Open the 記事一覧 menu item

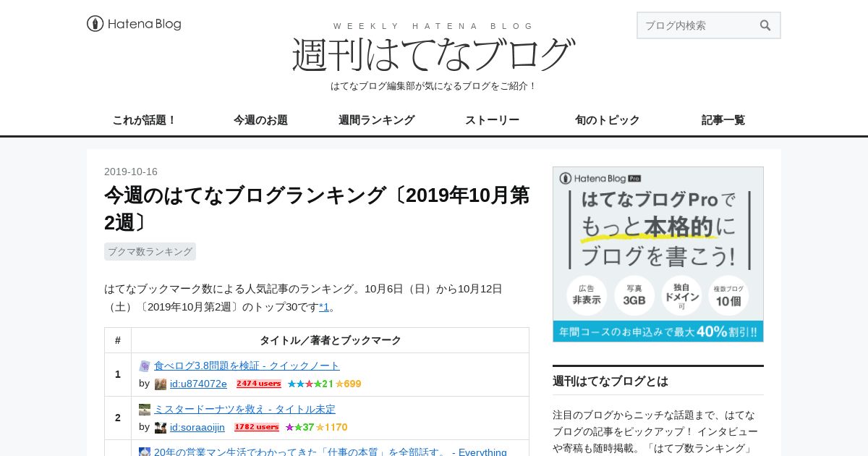coord(723,120)
